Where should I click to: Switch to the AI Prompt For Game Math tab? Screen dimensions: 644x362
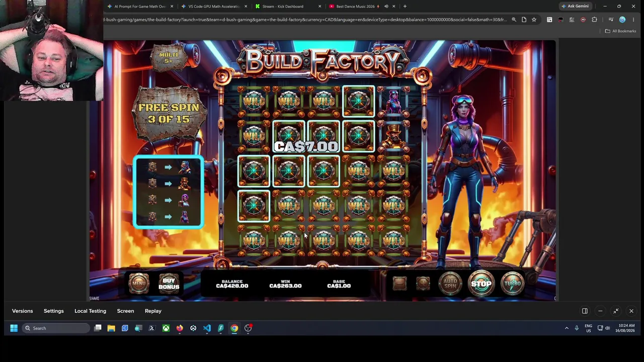140,7
